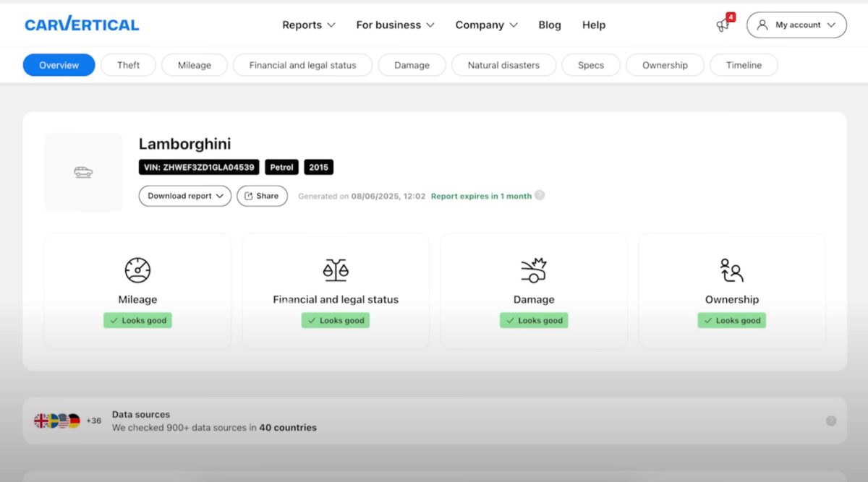Open the Reports dropdown menu
This screenshot has height=482, width=868.
click(309, 25)
